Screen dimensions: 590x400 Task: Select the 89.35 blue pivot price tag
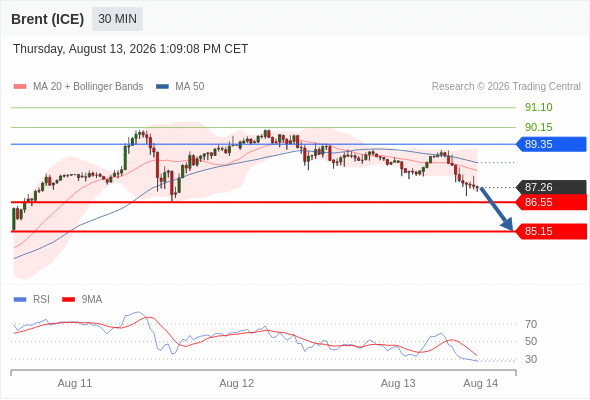(551, 144)
